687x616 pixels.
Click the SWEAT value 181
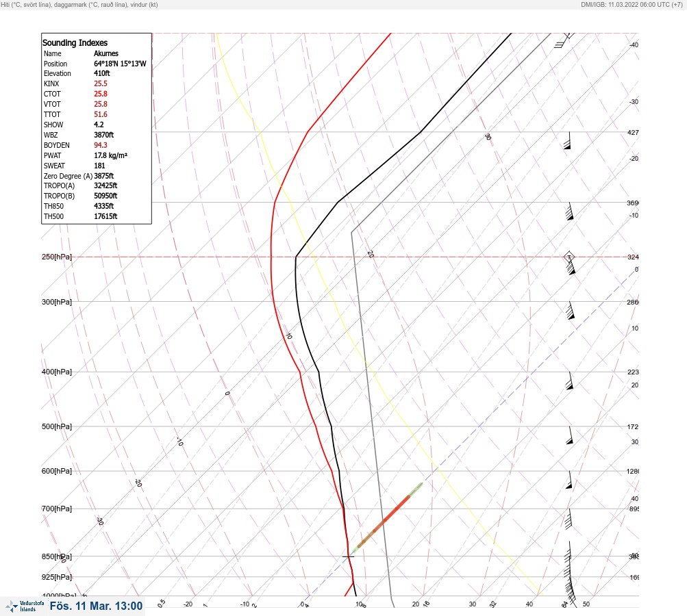(99, 166)
